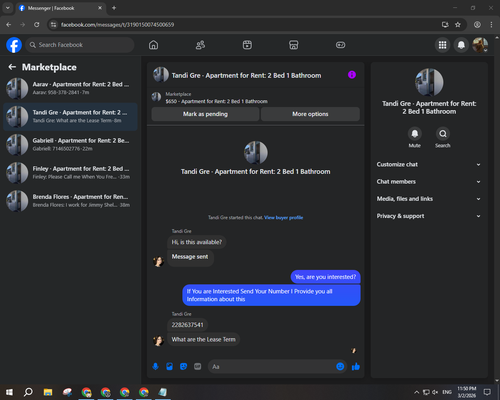This screenshot has height=400, width=500.
Task: Open the volume control in system tray
Action: pyautogui.click(x=435, y=392)
